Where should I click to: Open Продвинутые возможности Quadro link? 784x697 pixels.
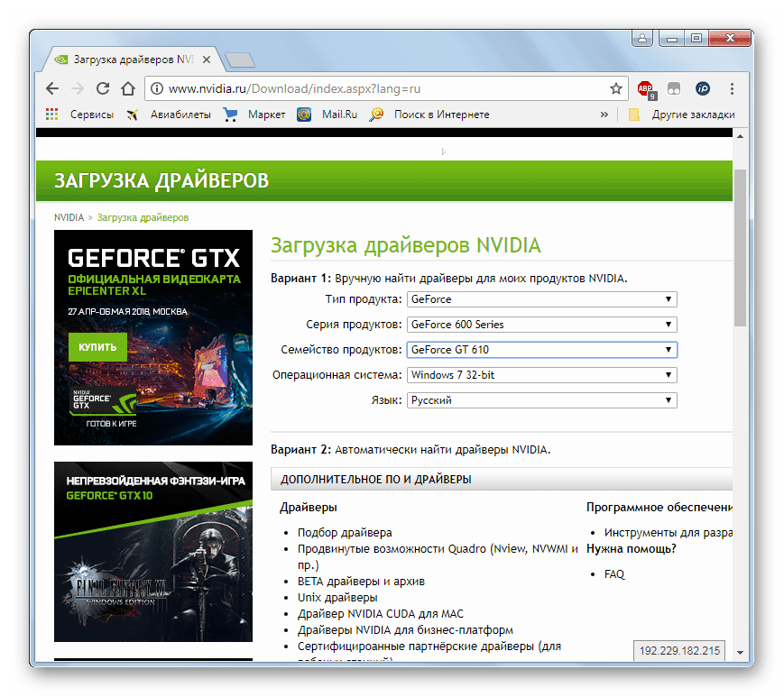tap(438, 556)
